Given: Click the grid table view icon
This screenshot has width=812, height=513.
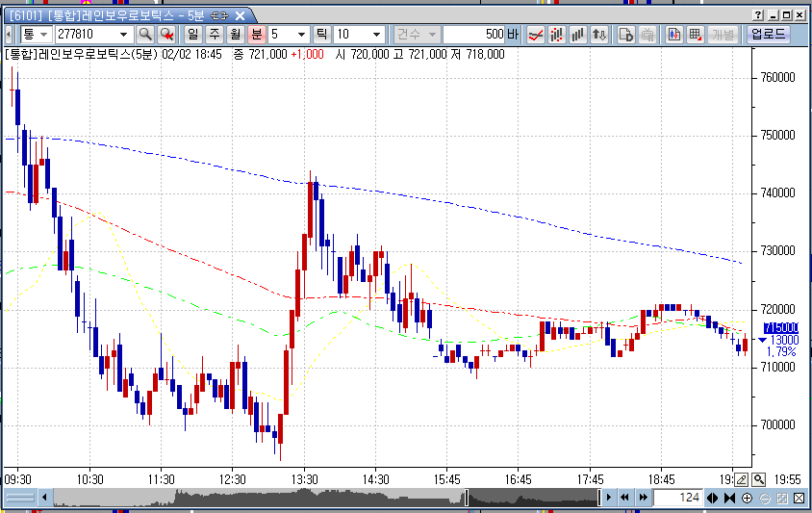Looking at the screenshot, I should click(695, 35).
